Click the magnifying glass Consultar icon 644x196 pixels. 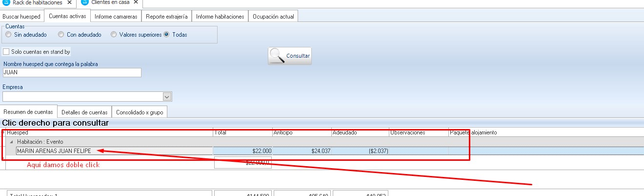[x=277, y=56]
